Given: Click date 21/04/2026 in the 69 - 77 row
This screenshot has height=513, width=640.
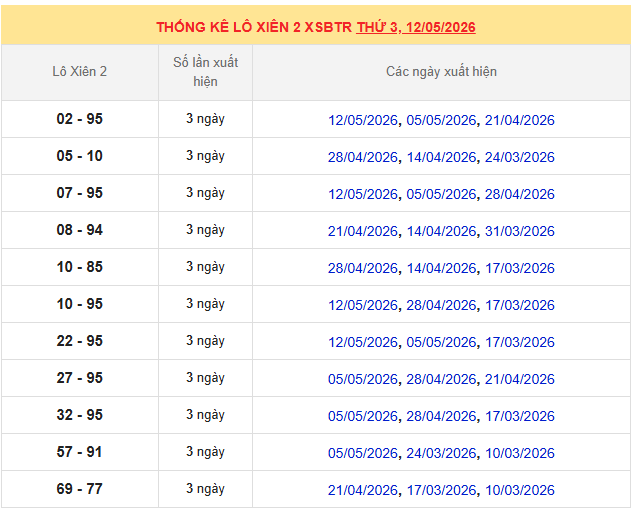Looking at the screenshot, I should [363, 490].
